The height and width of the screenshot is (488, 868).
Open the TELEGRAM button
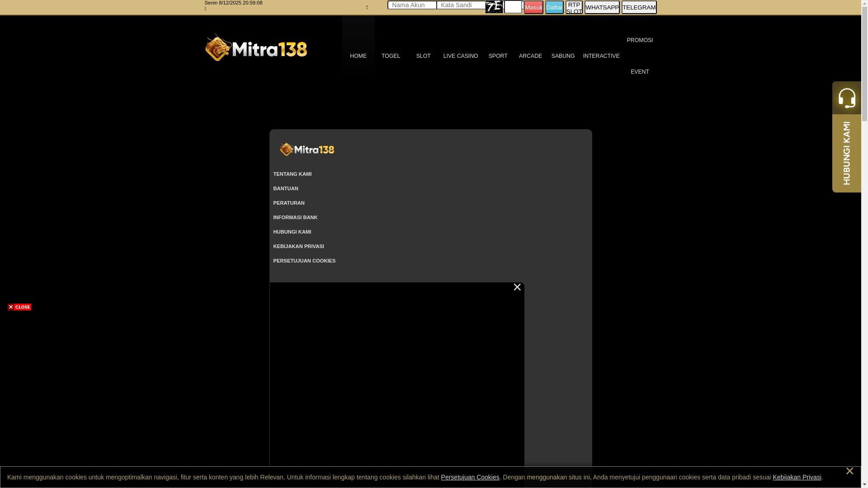point(639,7)
